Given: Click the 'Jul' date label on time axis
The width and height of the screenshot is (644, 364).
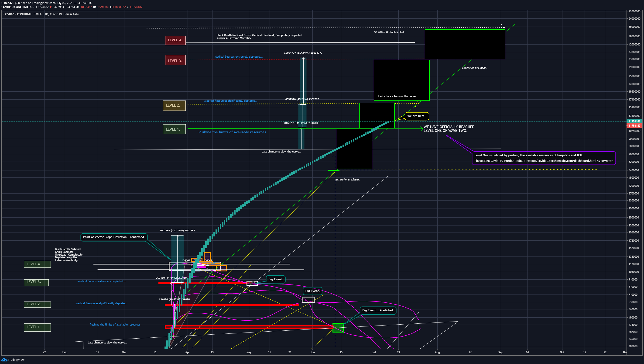Looking at the screenshot, I should (374, 353).
